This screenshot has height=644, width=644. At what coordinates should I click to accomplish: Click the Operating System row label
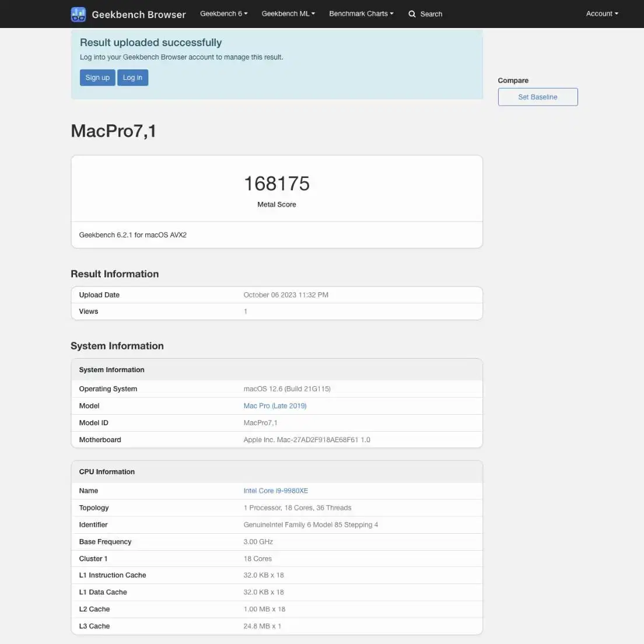coord(108,389)
